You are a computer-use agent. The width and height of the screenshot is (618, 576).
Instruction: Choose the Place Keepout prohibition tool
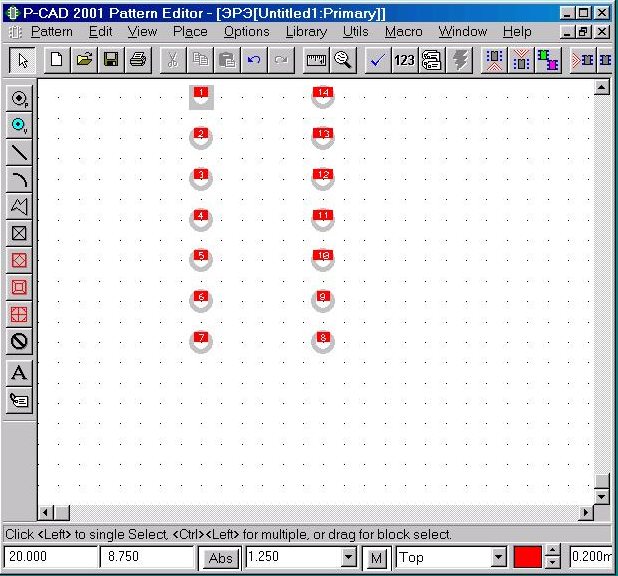[19, 341]
